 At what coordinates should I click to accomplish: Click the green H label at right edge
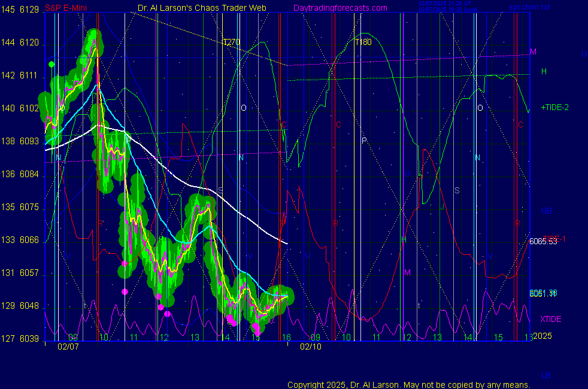[x=544, y=71]
